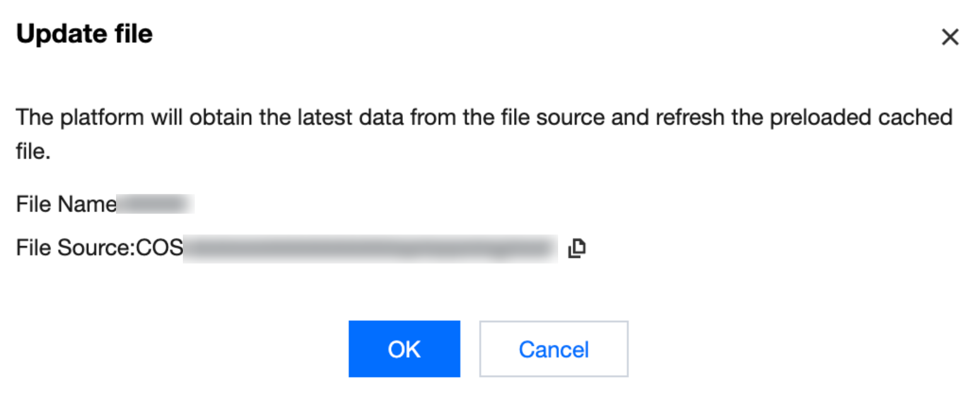
Task: Click the word "file." ending the description
Action: 32,151
